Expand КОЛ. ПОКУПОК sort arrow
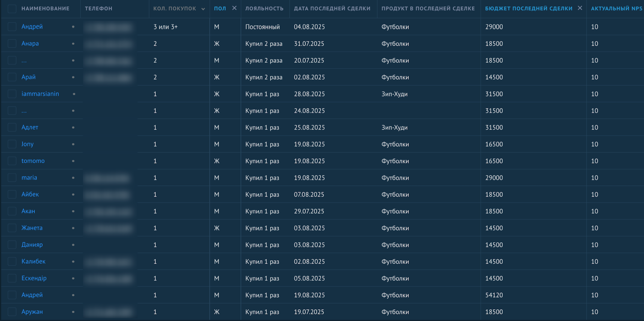Screen dimensions: 644x321 click(203, 9)
